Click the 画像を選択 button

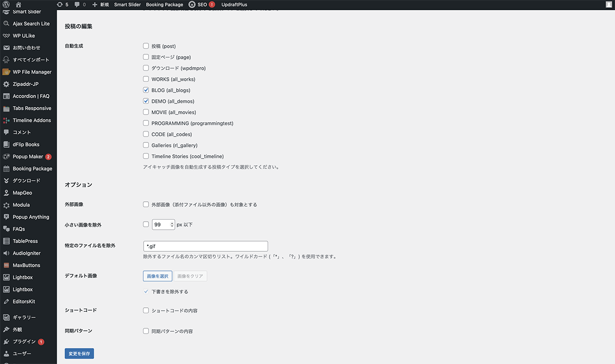point(157,276)
